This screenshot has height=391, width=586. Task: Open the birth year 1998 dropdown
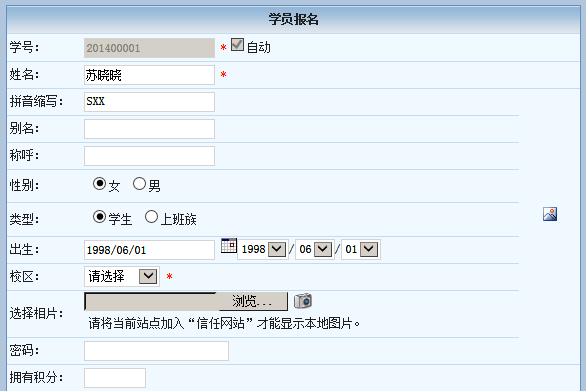click(x=263, y=249)
